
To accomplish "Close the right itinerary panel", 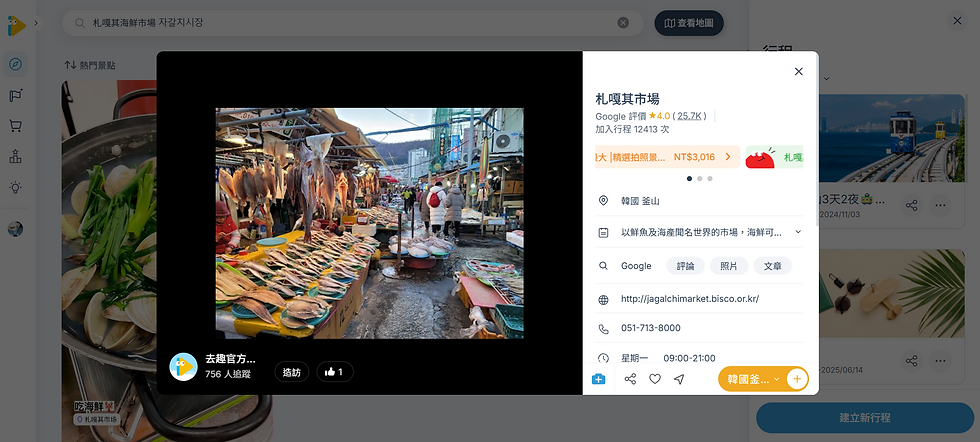I will click(x=957, y=21).
